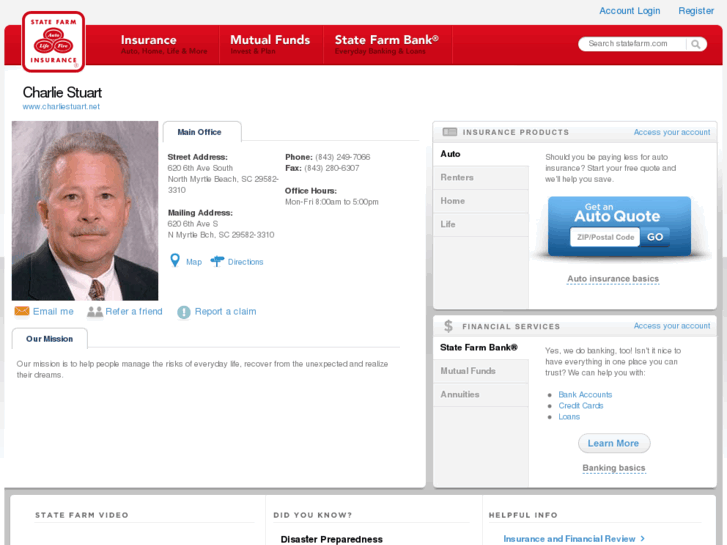Select the State Farm Bank financial tab
Image resolution: width=727 pixels, height=545 pixels.
pyautogui.click(x=481, y=347)
